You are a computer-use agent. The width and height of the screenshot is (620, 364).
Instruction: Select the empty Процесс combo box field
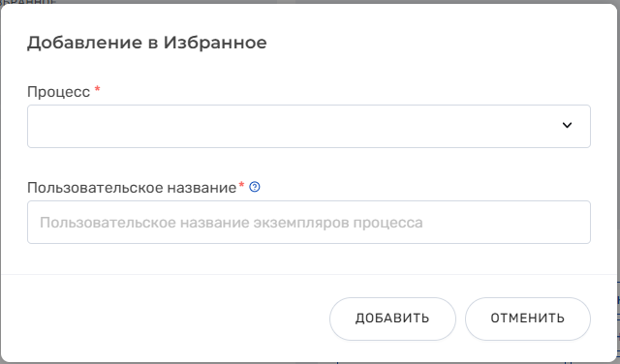point(309,127)
